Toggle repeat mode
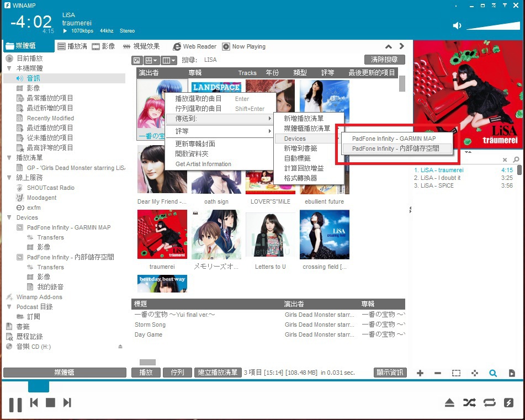The width and height of the screenshot is (525, 420). point(489,402)
